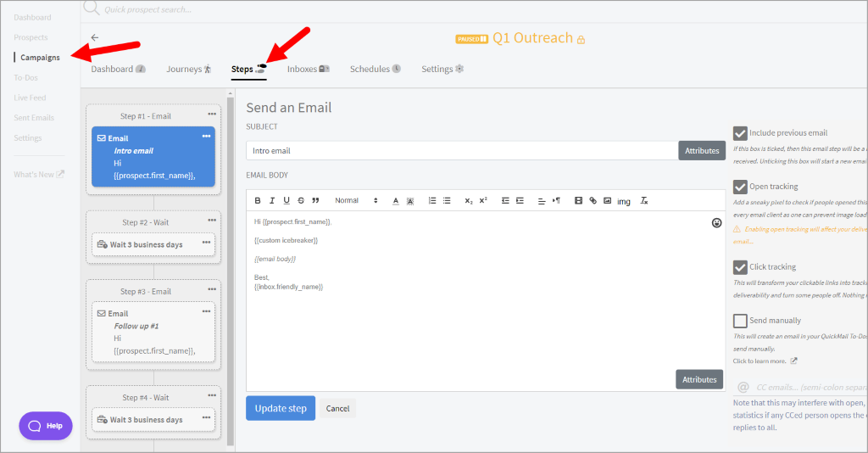Toggle right-to-left text direction
This screenshot has height=453, width=868.
556,200
